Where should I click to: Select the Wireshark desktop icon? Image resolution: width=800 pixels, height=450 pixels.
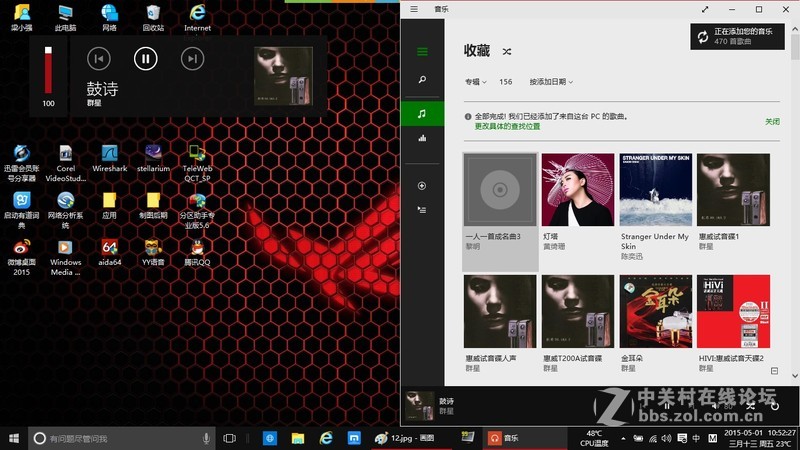[109, 158]
